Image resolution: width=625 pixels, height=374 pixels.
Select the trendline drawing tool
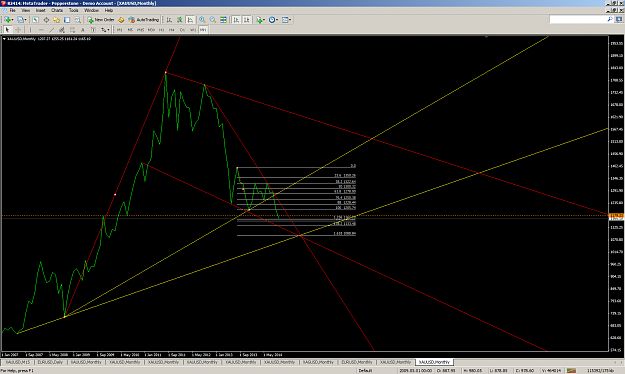51,30
